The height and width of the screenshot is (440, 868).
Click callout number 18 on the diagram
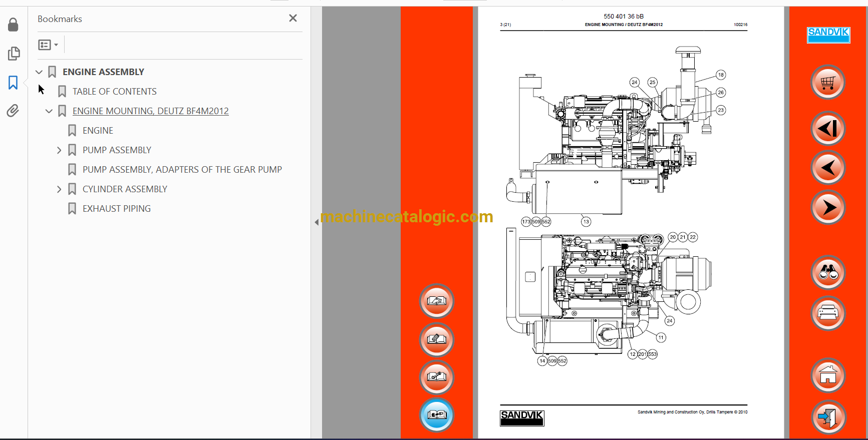click(721, 75)
